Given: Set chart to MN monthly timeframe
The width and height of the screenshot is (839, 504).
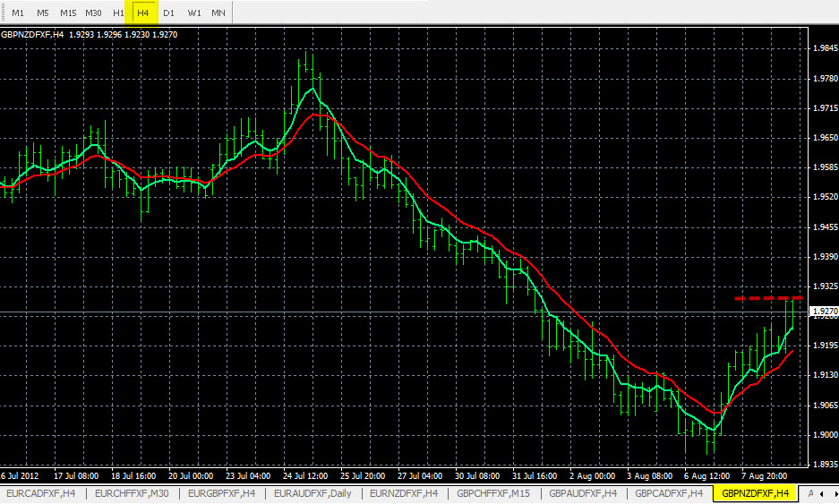Looking at the screenshot, I should (x=218, y=13).
